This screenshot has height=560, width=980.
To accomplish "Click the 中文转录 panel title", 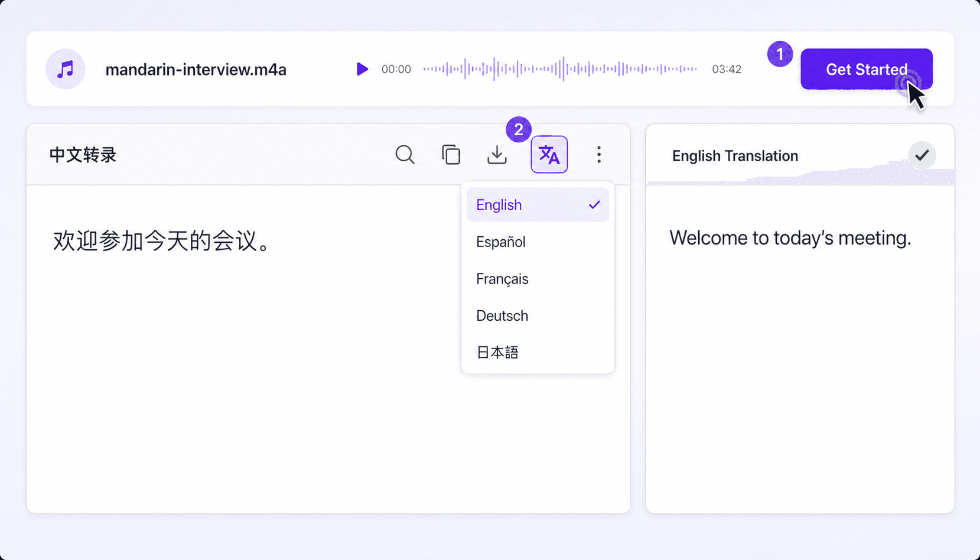I will 83,155.
